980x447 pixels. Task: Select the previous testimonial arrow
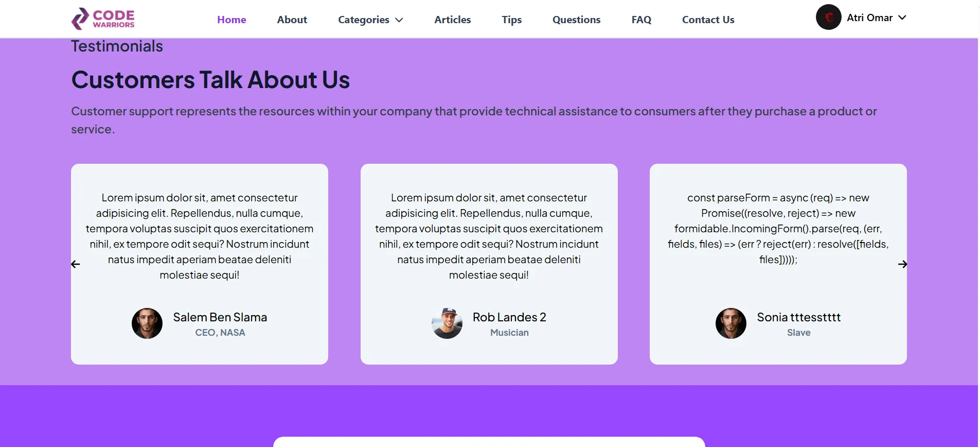click(76, 264)
